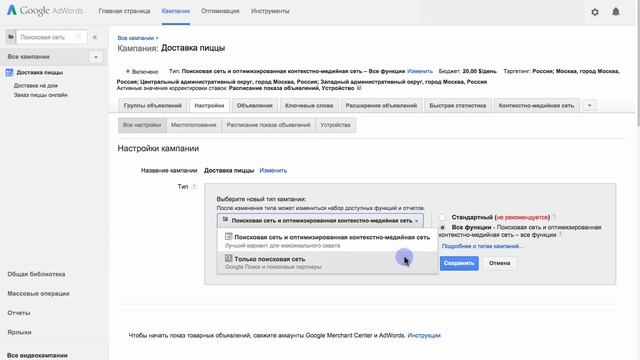Switch to Настройки tab
The height and width of the screenshot is (360, 640).
209,105
